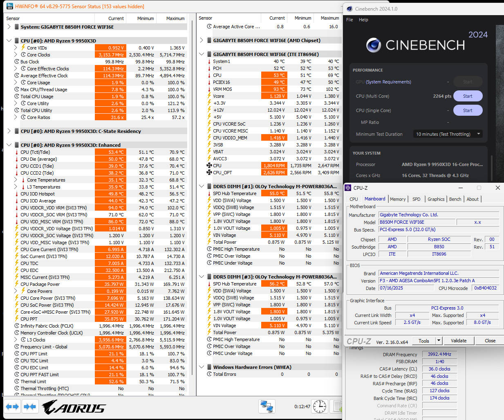This screenshot has width=504, height=420.
Task: Expand the GIGABYTE B850M (AMD Chipset) group
Action: click(202, 40)
